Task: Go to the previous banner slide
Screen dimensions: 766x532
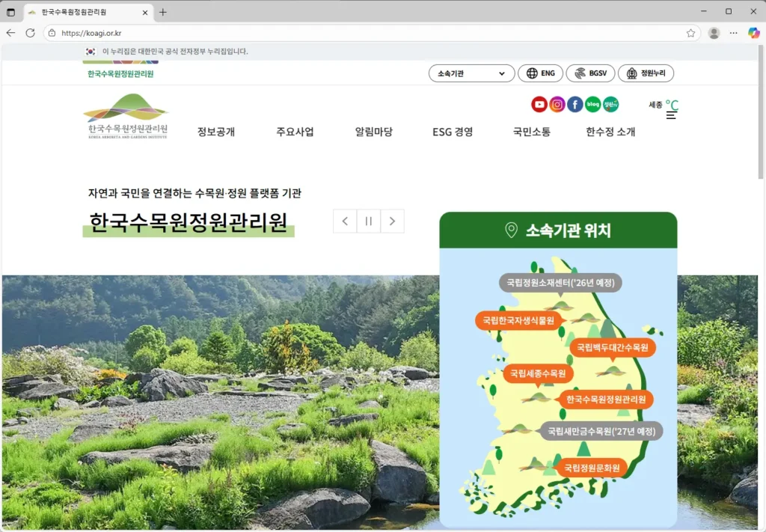Action: tap(344, 221)
